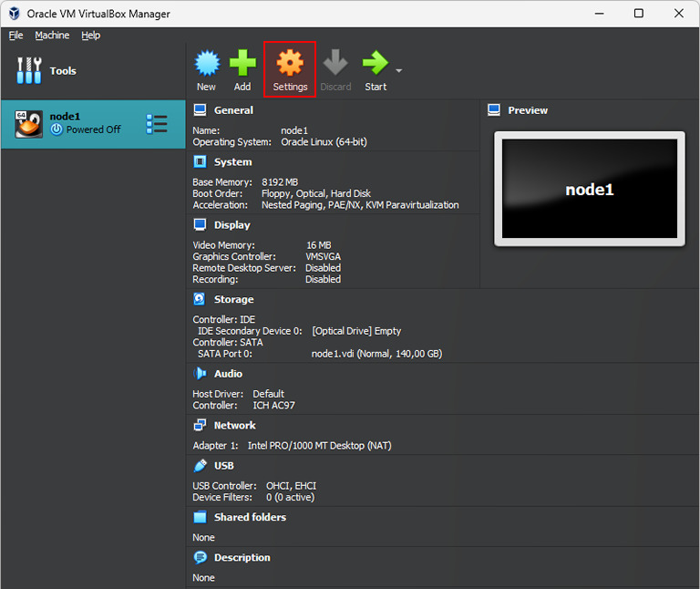This screenshot has height=589, width=700.
Task: Open the Display section heading link
Action: [x=232, y=225]
